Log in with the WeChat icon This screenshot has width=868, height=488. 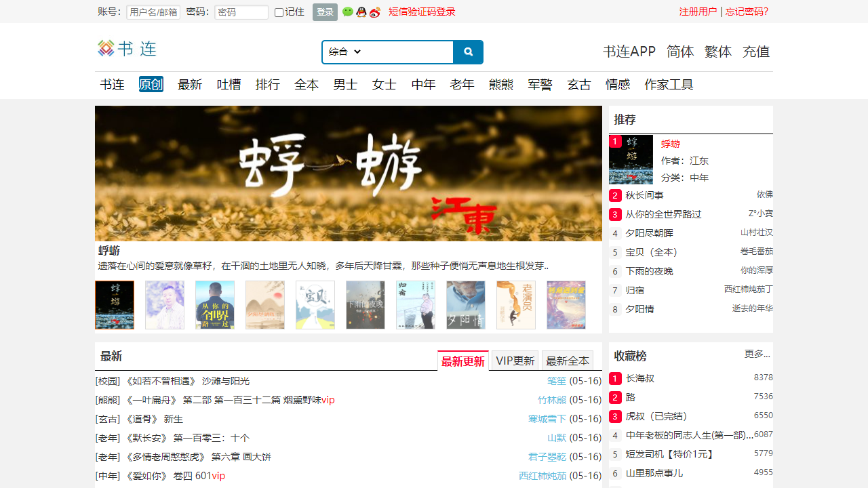(x=348, y=12)
